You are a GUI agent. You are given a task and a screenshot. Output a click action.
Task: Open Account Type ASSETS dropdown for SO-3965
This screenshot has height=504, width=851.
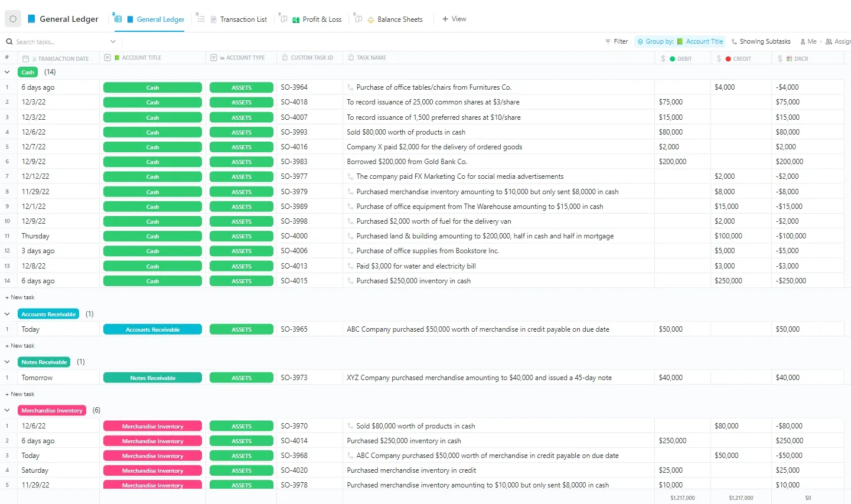(242, 329)
